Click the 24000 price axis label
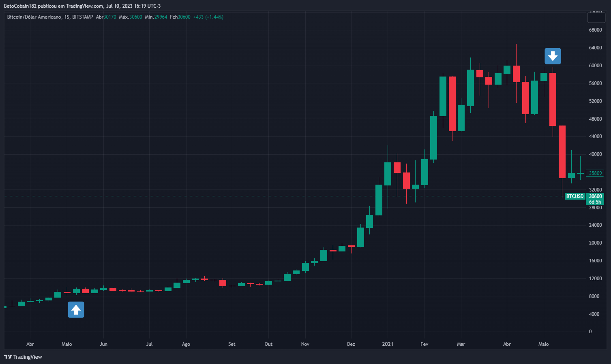 (595, 225)
